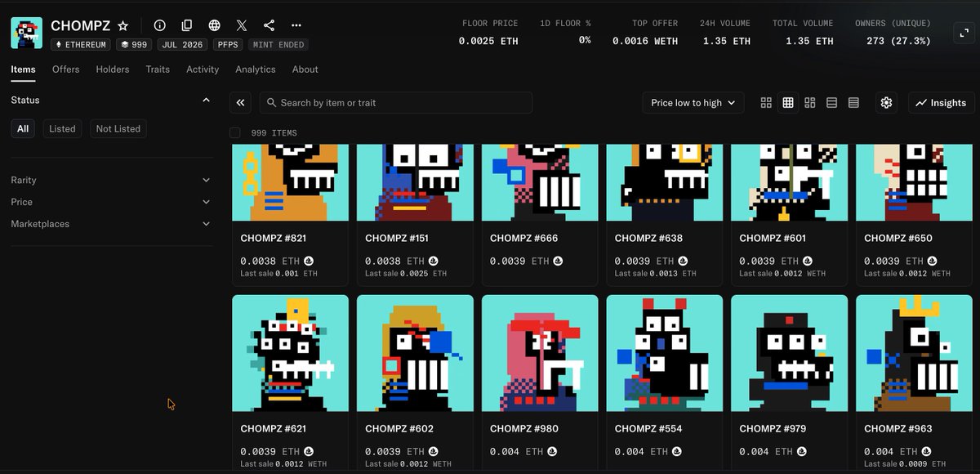Collapse the Status filter section
This screenshot has height=474, width=980.
(x=206, y=100)
